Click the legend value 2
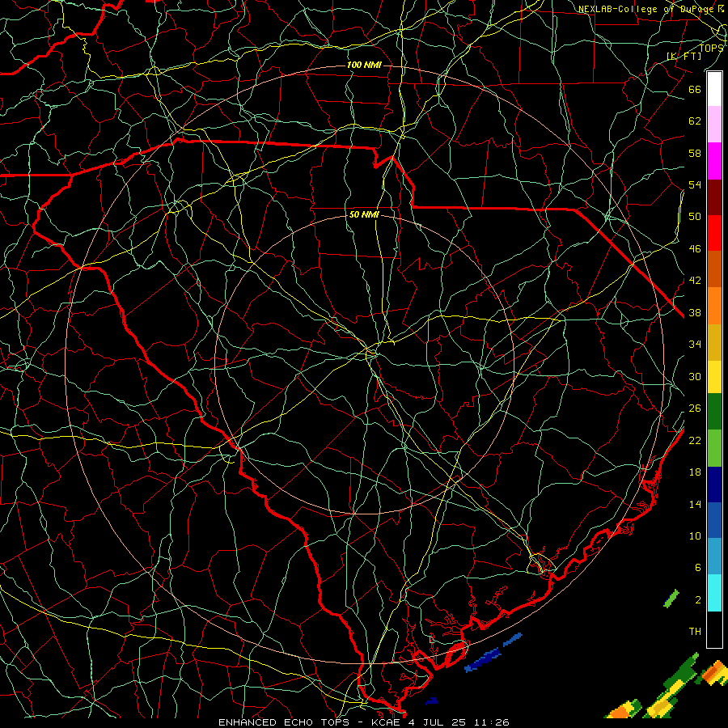The height and width of the screenshot is (728, 728). 698,600
